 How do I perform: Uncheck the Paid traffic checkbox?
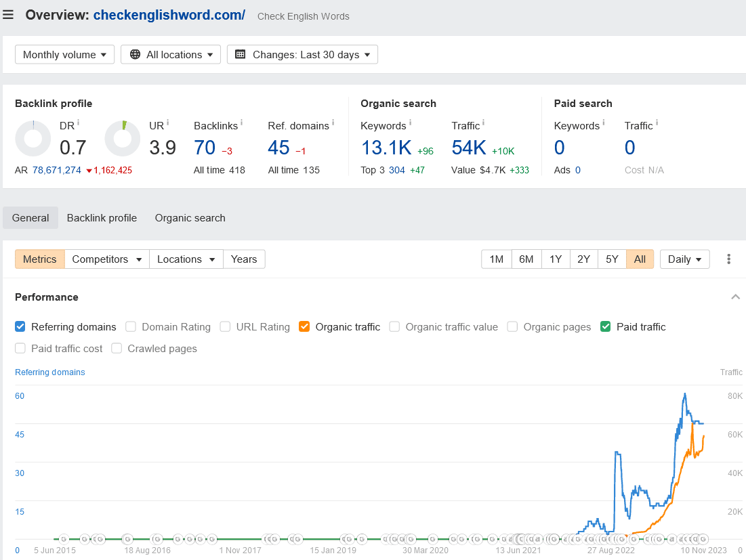606,326
